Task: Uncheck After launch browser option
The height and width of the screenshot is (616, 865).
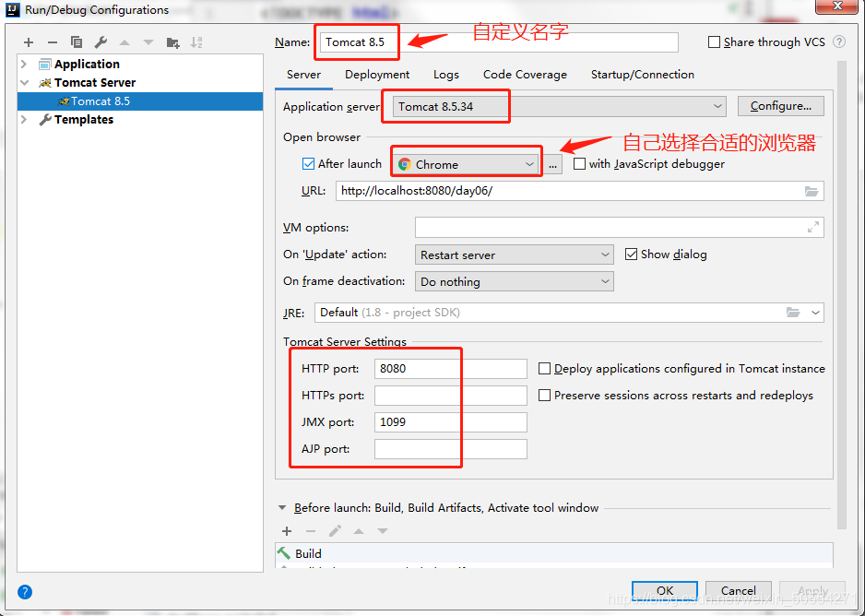Action: tap(308, 164)
